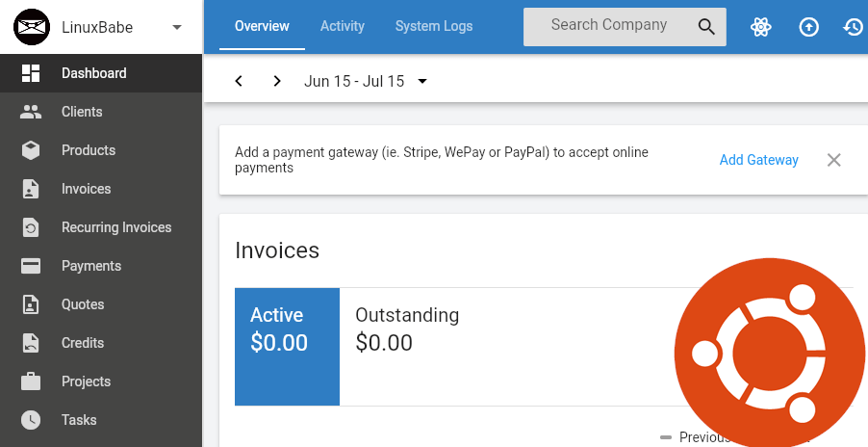
Task: Advance to next date period chevron
Action: click(277, 81)
